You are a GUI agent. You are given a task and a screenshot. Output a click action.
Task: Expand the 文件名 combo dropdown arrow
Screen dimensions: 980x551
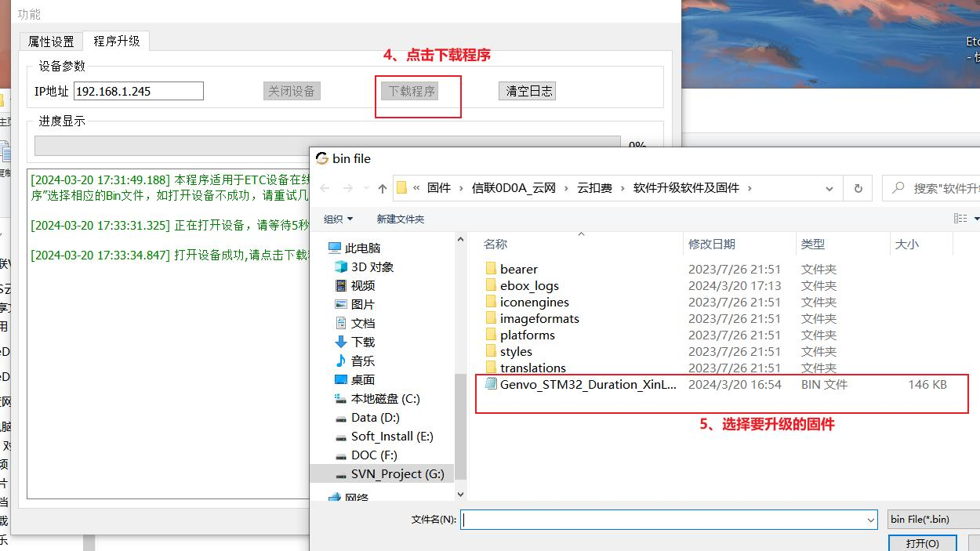[x=871, y=520]
